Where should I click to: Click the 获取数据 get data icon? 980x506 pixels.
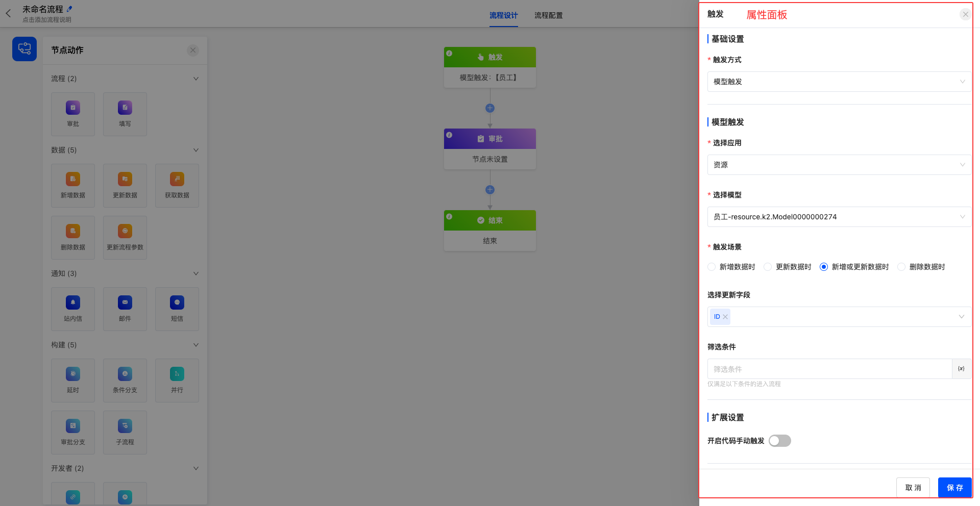coord(177,180)
